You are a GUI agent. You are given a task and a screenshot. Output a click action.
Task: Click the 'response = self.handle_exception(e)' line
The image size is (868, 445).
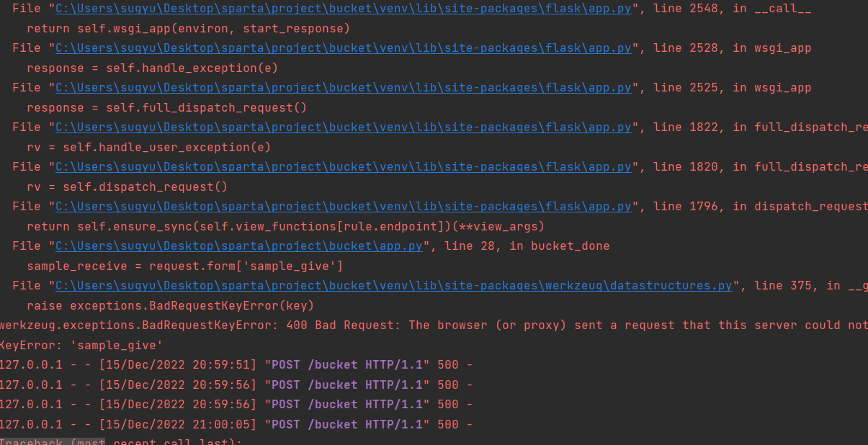tap(152, 68)
